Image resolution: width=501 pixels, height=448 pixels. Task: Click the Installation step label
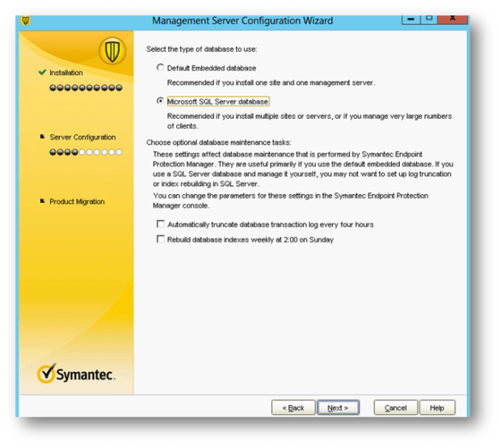pos(66,73)
